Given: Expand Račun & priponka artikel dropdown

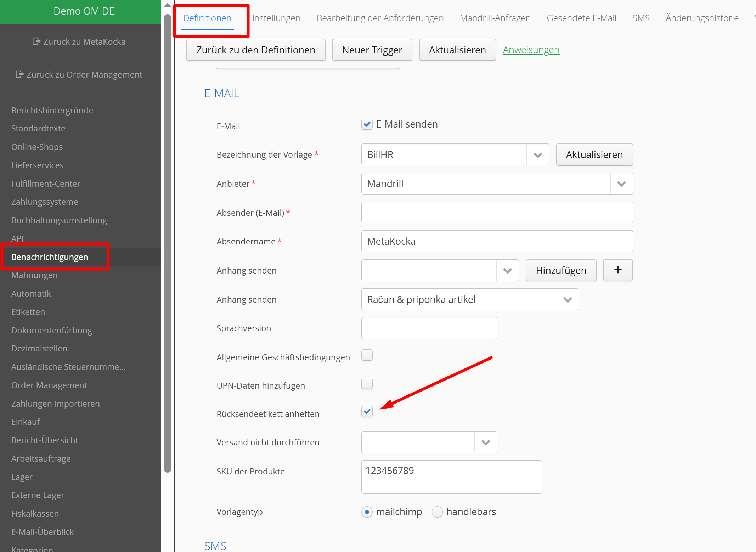Looking at the screenshot, I should [x=568, y=300].
